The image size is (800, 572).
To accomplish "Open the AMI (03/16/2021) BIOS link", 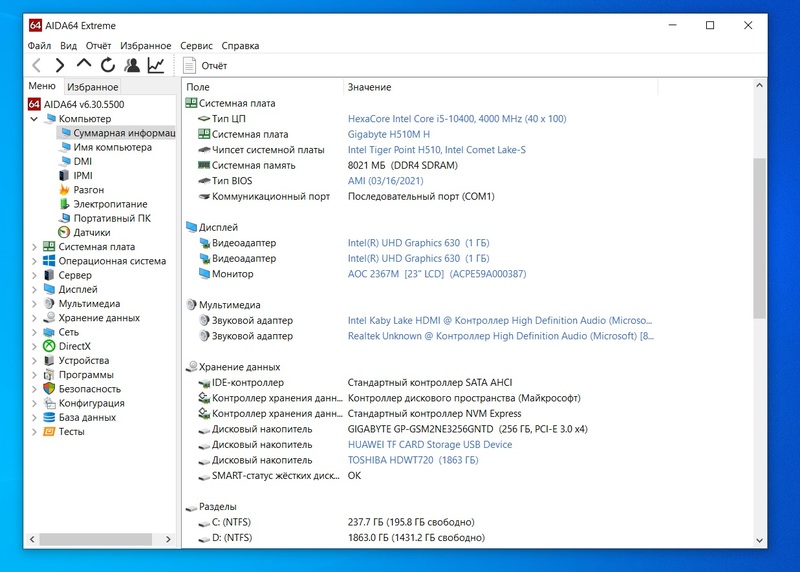I will click(386, 181).
